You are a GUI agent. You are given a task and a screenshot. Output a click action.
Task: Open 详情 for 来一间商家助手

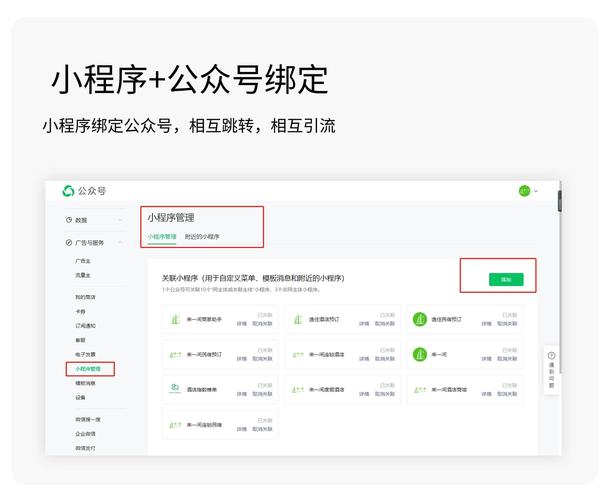[242, 324]
